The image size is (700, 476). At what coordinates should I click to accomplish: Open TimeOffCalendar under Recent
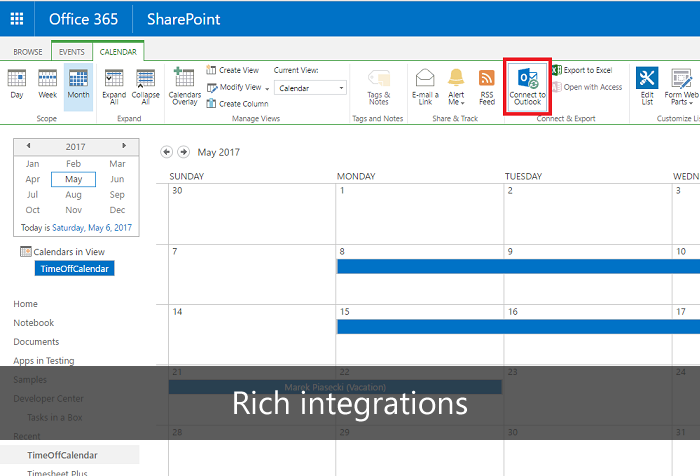[x=62, y=455]
